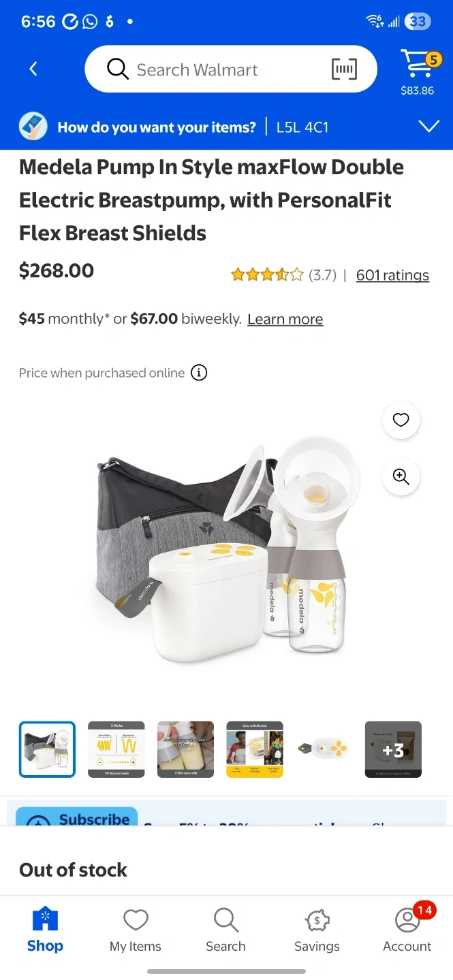Focus the Search Walmart field
The width and height of the screenshot is (453, 980).
pos(231,69)
